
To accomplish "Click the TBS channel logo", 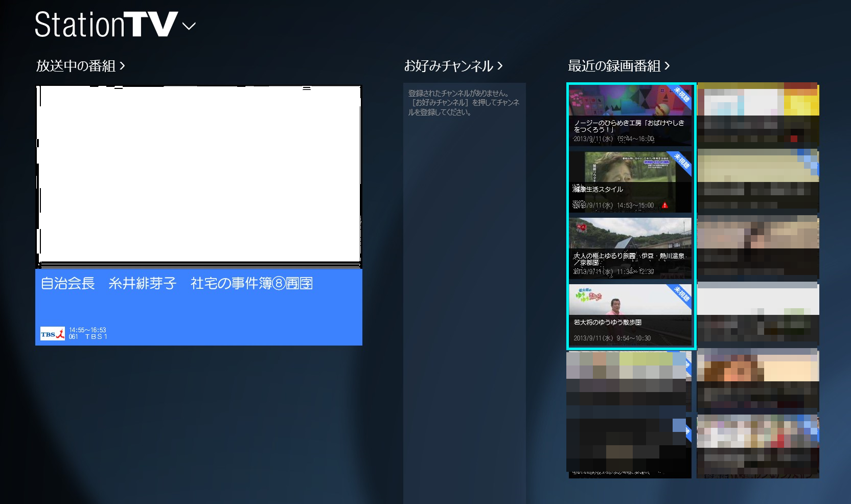I will click(x=53, y=334).
